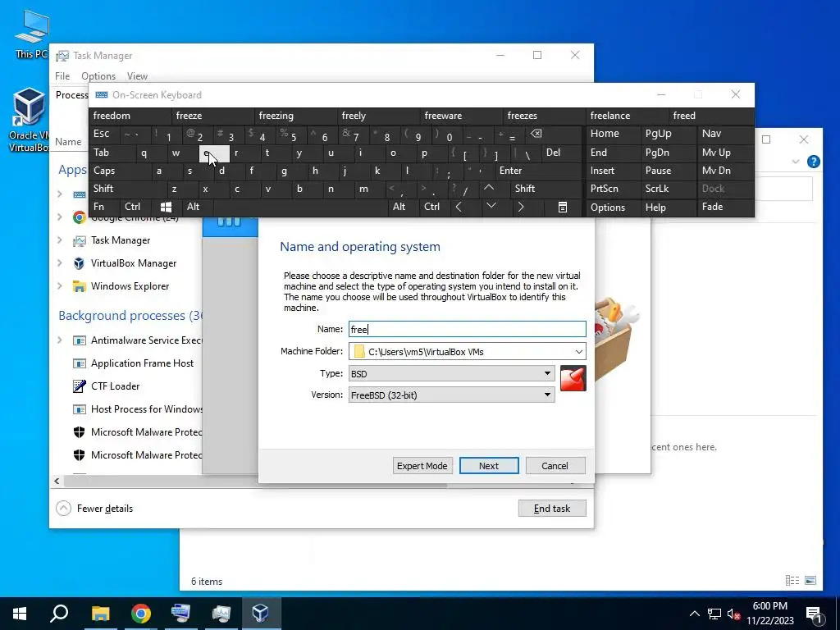Open the Oracle VM VirtualBox desktop shortcut
840x630 pixels.
[29, 119]
